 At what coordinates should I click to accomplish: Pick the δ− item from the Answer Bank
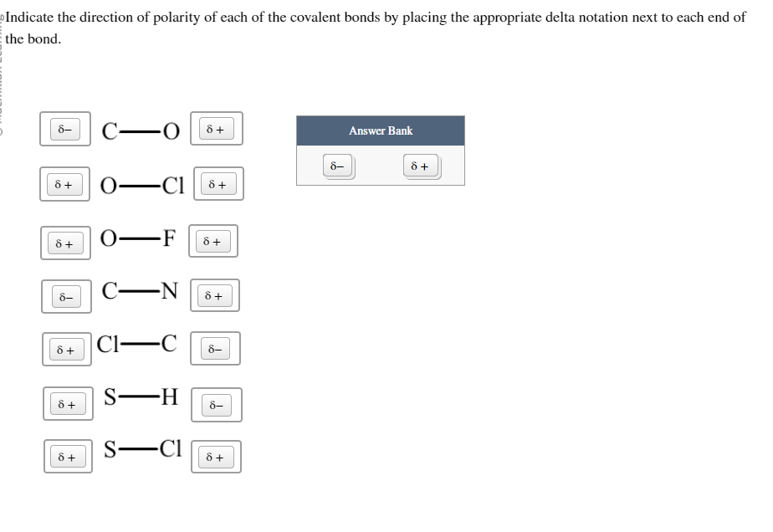click(x=337, y=166)
